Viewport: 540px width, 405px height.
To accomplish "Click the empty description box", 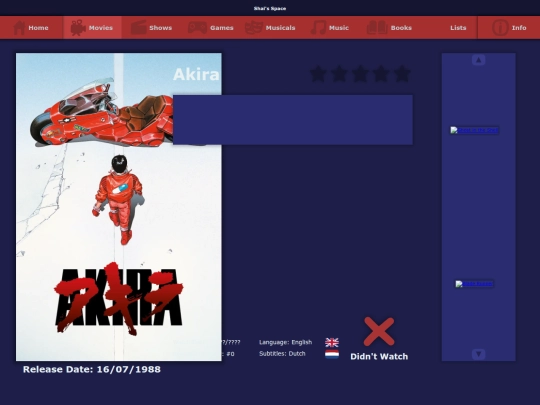I will pyautogui.click(x=293, y=120).
